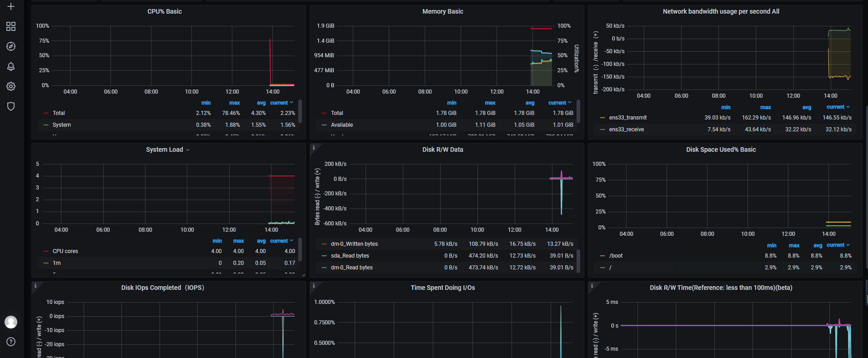This screenshot has height=358, width=868.
Task: Toggle ens33_transmit series in network legend
Action: click(x=627, y=118)
